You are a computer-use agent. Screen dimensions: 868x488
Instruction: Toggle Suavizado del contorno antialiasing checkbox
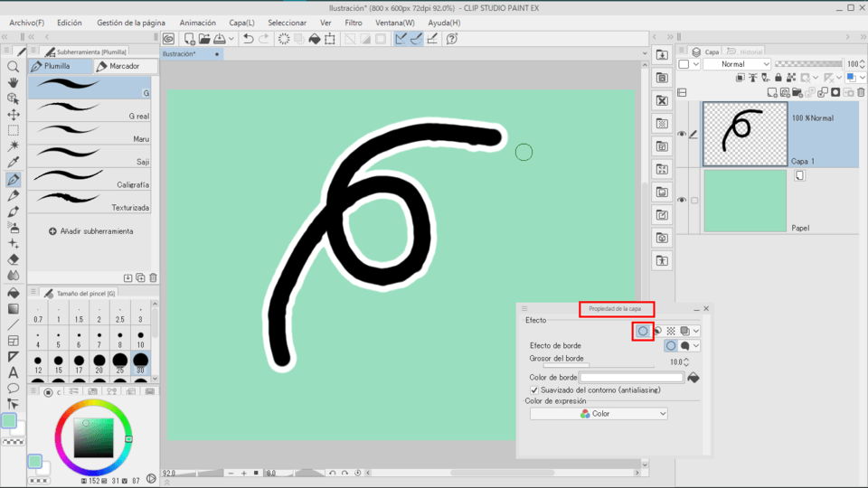534,390
